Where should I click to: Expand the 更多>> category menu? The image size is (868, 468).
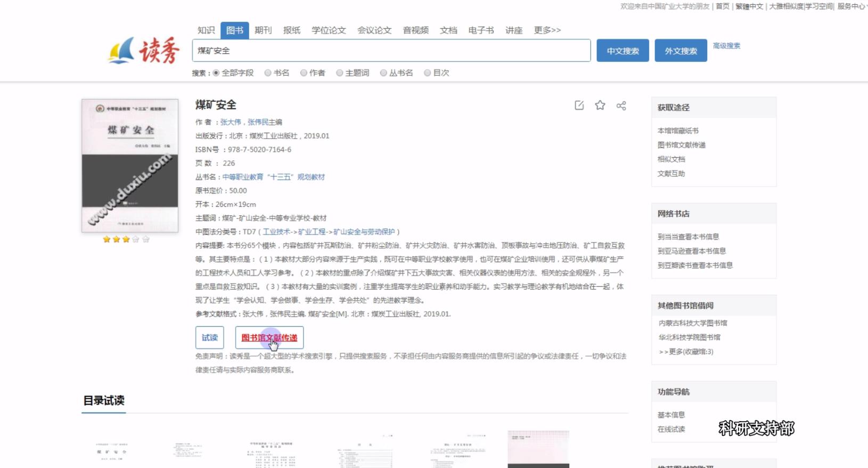coord(547,30)
